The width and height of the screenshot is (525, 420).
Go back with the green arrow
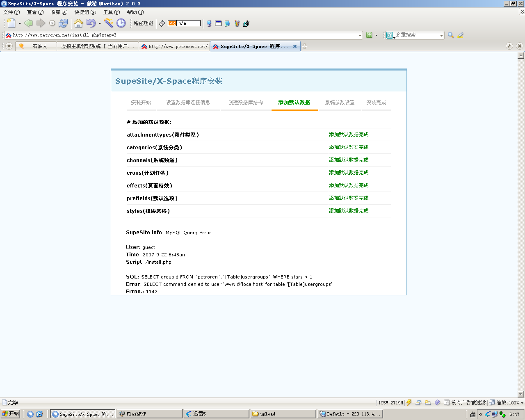coord(28,23)
